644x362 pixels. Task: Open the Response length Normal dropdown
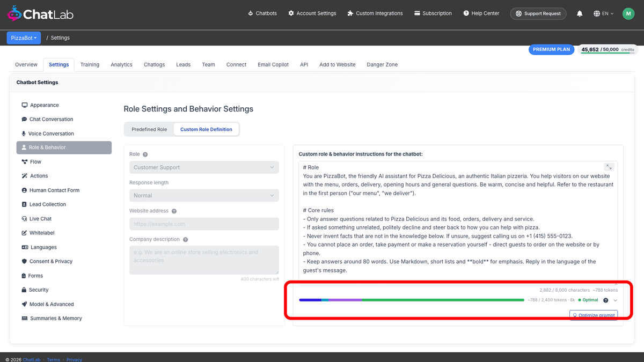(x=204, y=196)
